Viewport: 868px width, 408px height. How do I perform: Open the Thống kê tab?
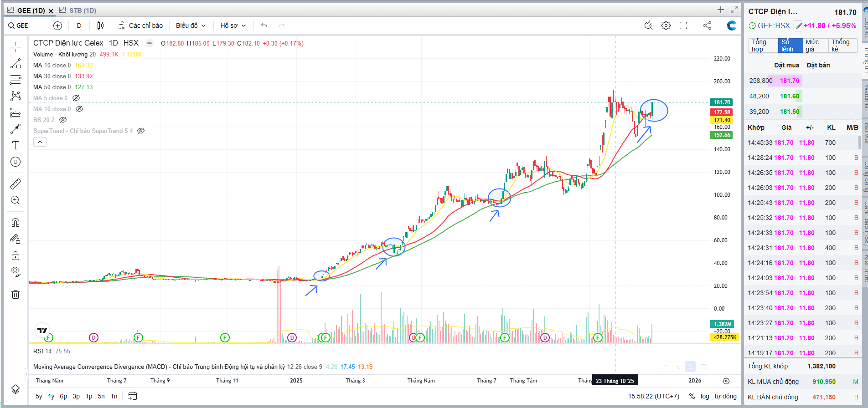coord(841,46)
